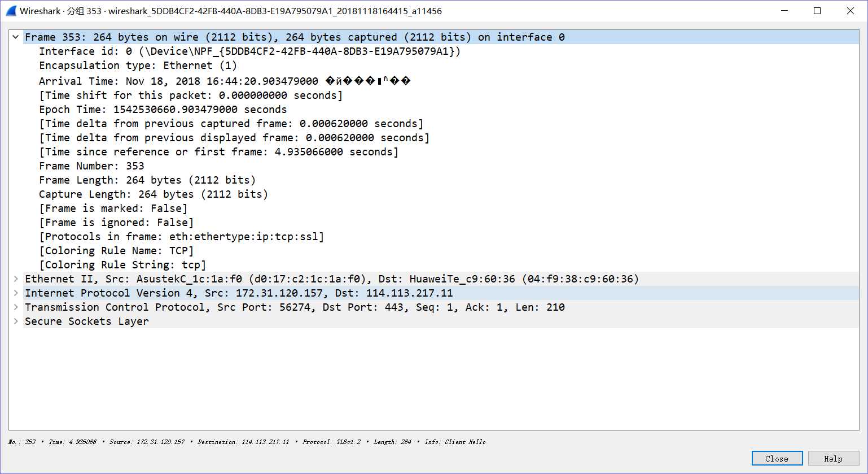Image resolution: width=868 pixels, height=474 pixels.
Task: Minimize the Wireshark packet window
Action: click(x=784, y=11)
